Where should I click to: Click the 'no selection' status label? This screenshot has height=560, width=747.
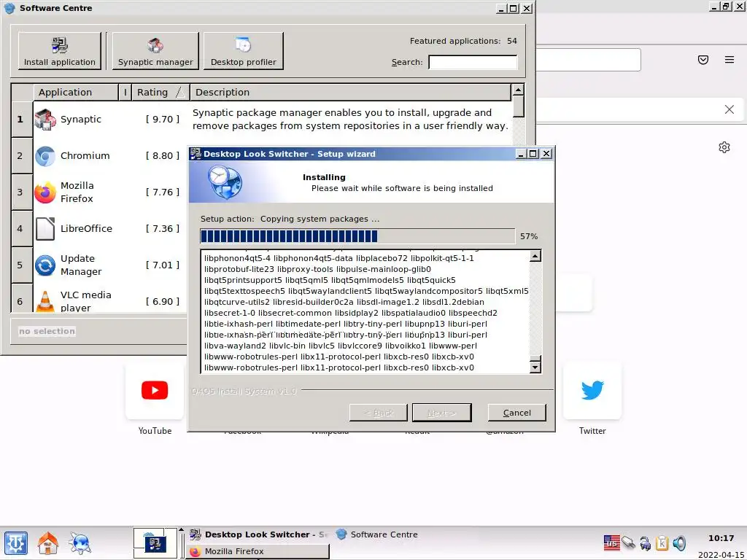[47, 331]
